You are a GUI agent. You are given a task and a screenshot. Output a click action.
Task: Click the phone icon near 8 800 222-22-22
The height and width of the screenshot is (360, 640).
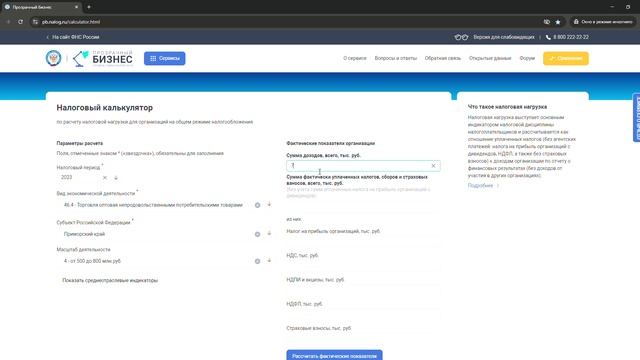548,37
